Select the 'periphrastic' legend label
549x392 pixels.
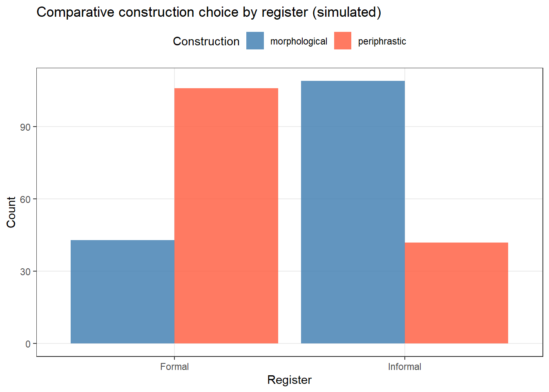pyautogui.click(x=382, y=42)
